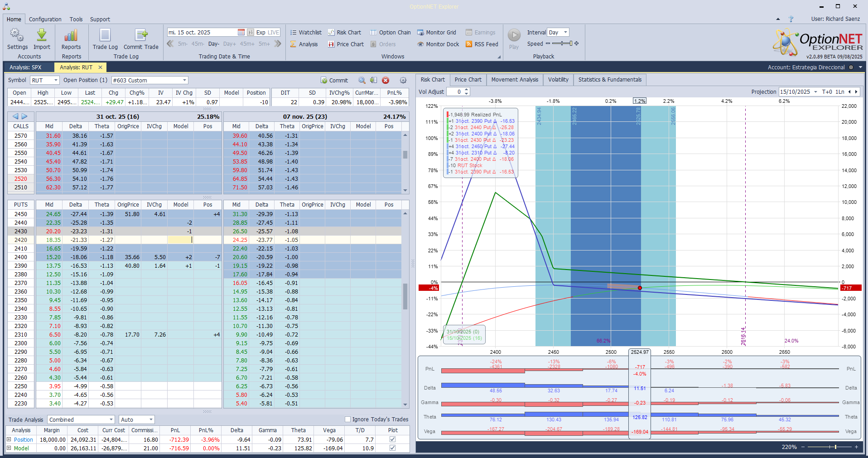Toggle Plot checkbox for Model row
868x458 pixels.
click(x=392, y=448)
